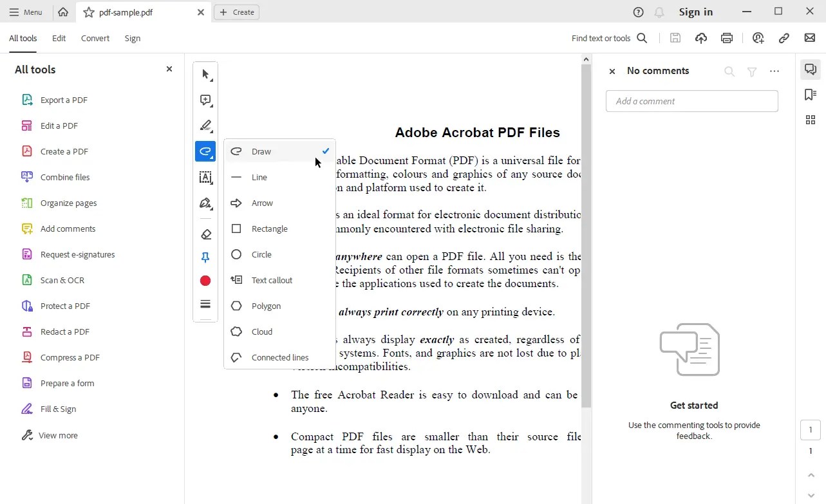Image resolution: width=826 pixels, height=504 pixels.
Task: Open comments panel more options ellipsis
Action: (x=774, y=71)
